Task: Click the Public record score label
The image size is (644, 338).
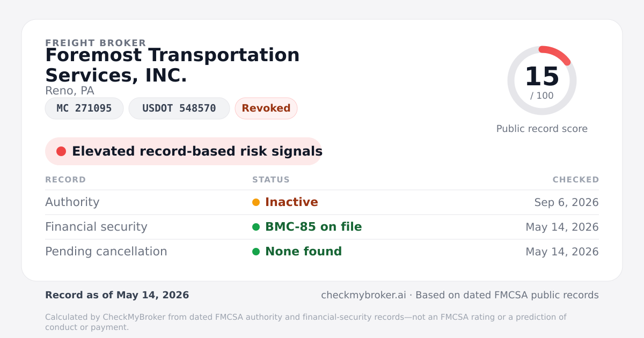Action: coord(542,129)
